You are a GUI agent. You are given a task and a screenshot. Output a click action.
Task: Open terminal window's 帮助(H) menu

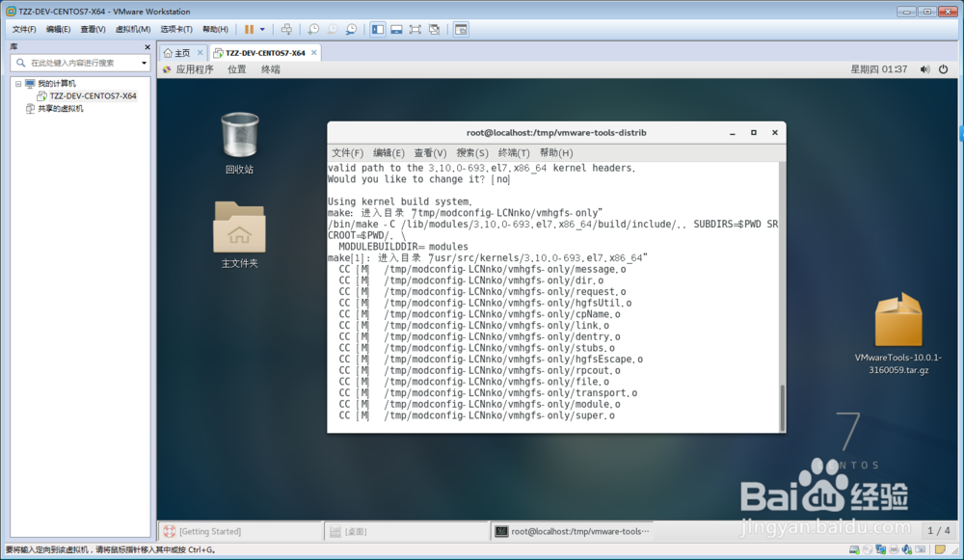tap(556, 153)
